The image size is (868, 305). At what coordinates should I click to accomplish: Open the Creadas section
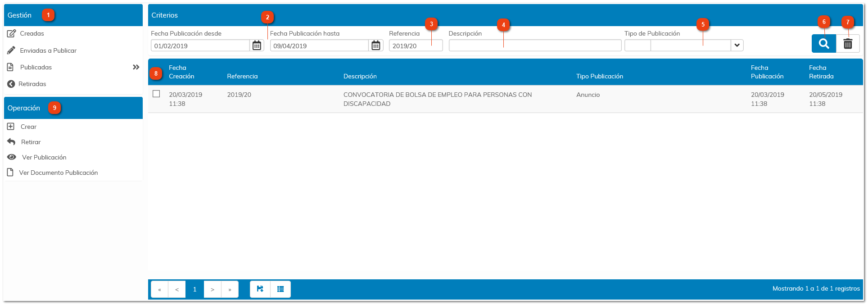click(x=32, y=33)
